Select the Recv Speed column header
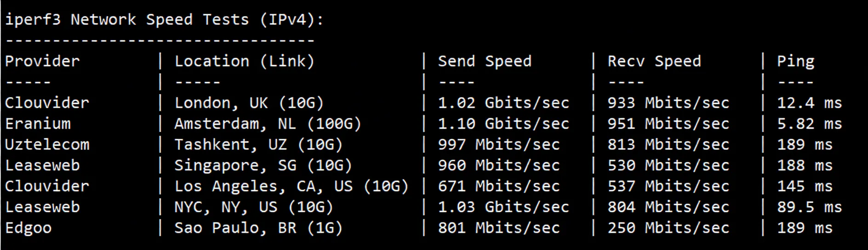This screenshot has width=868, height=250. coord(654,61)
